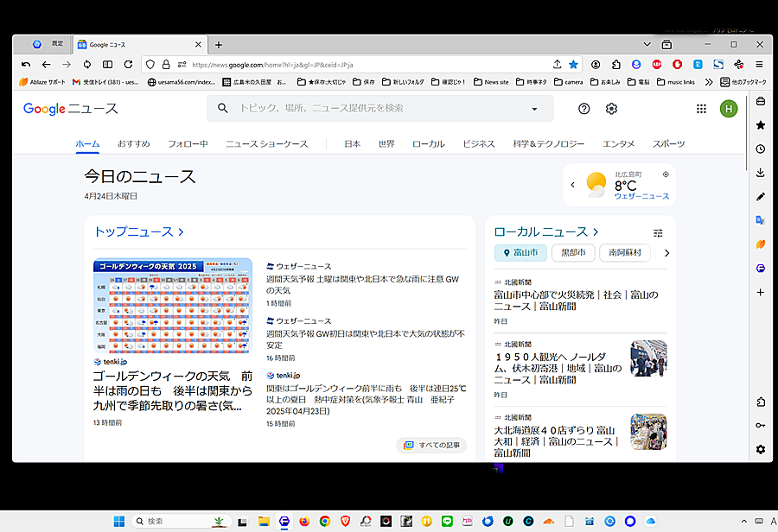The height and width of the screenshot is (532, 778).
Task: Open ゴールデンウィークの天気 headline article
Action: (x=173, y=390)
